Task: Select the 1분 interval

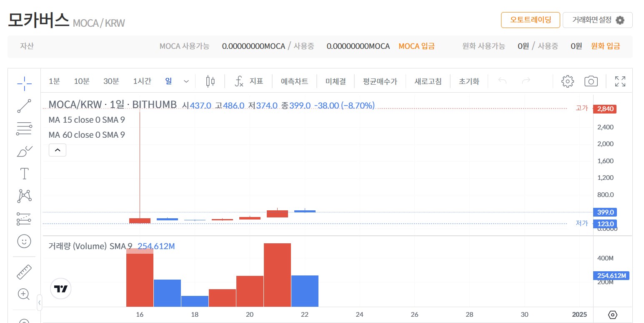Action: coord(54,81)
